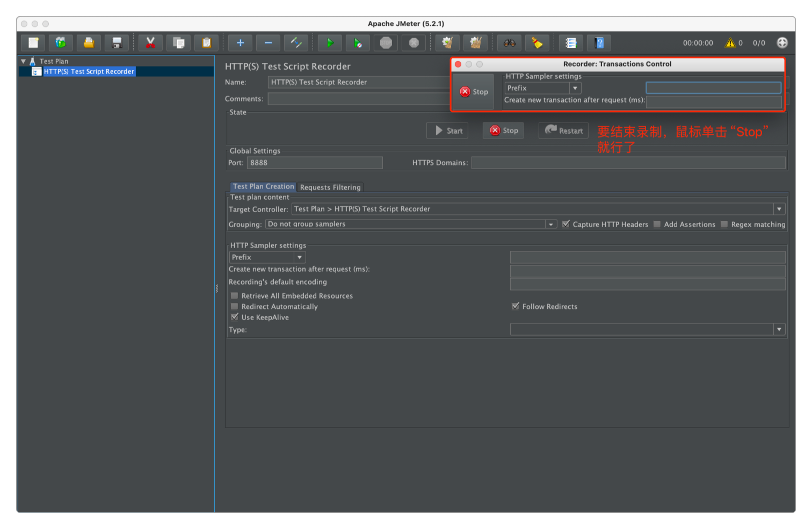The height and width of the screenshot is (529, 812).
Task: Click the New test plan toolbar icon
Action: click(x=33, y=42)
